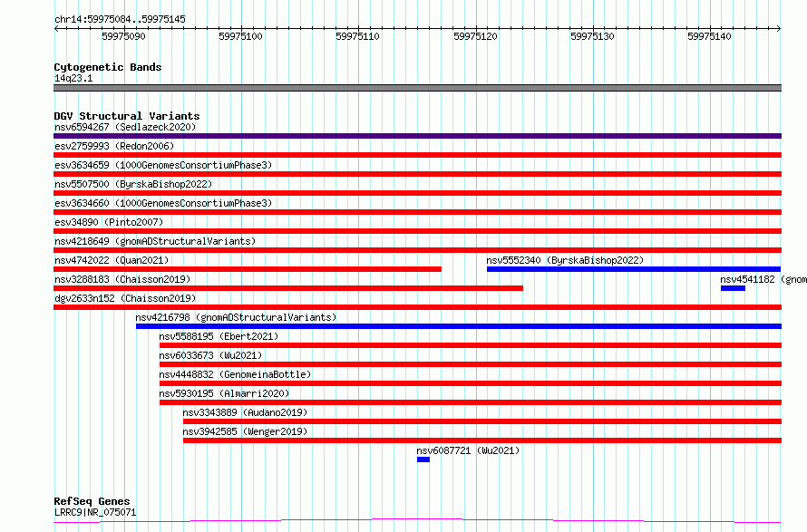Click ruler position 59975120
Screen dimensions: 807x532
click(475, 36)
